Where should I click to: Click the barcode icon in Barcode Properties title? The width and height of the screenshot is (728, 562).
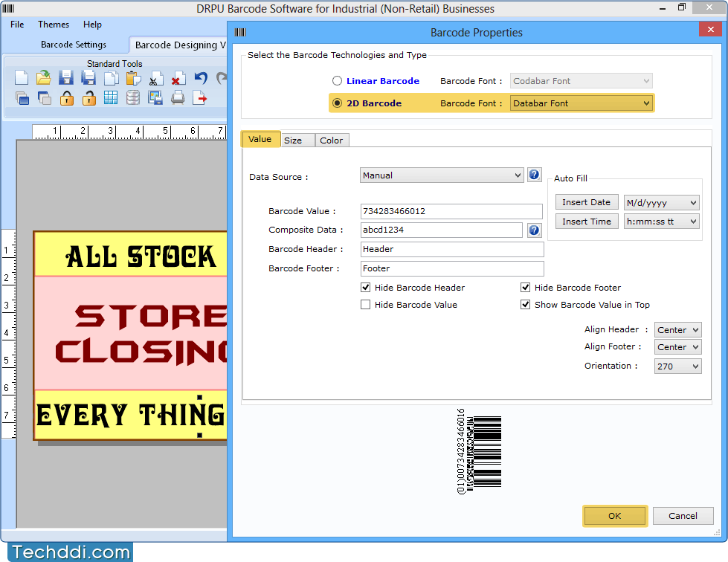pyautogui.click(x=240, y=32)
